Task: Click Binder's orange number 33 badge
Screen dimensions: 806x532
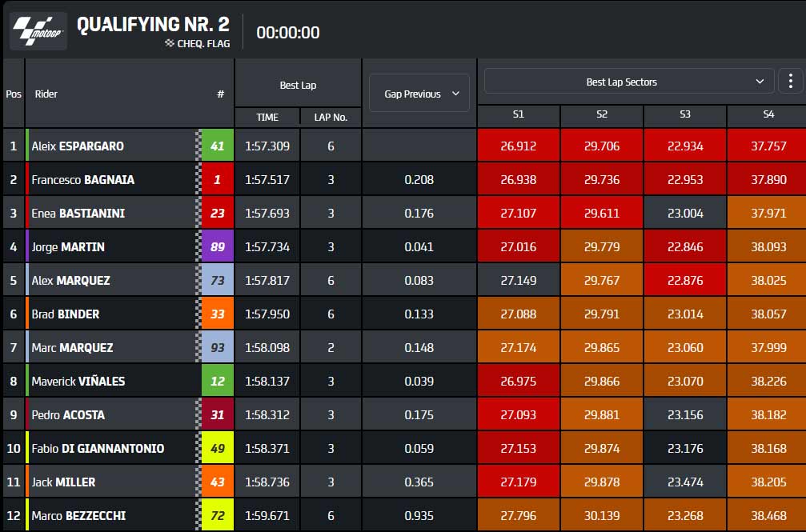Action: (x=218, y=314)
